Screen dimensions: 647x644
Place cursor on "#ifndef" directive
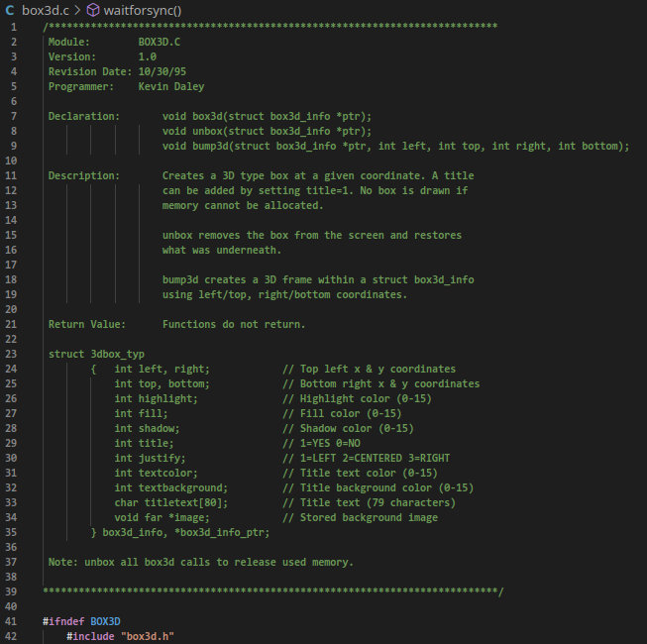[63, 621]
